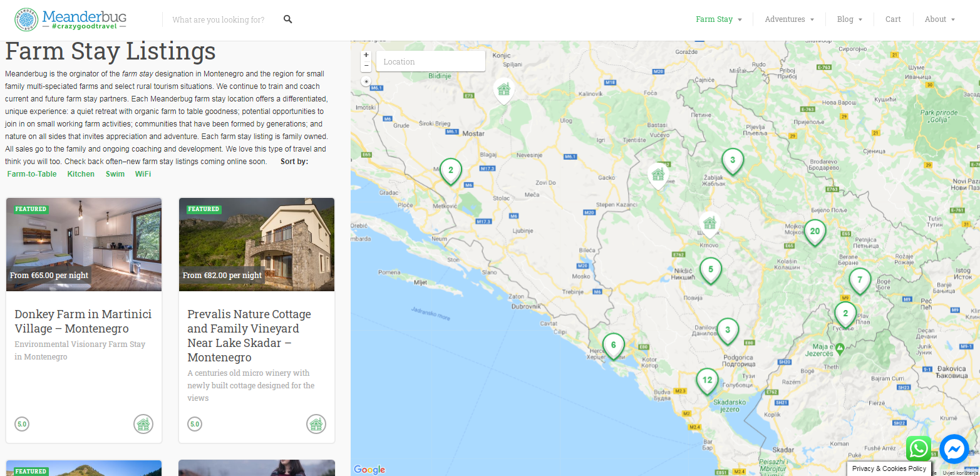
Task: Expand the Blog menu
Action: (850, 19)
